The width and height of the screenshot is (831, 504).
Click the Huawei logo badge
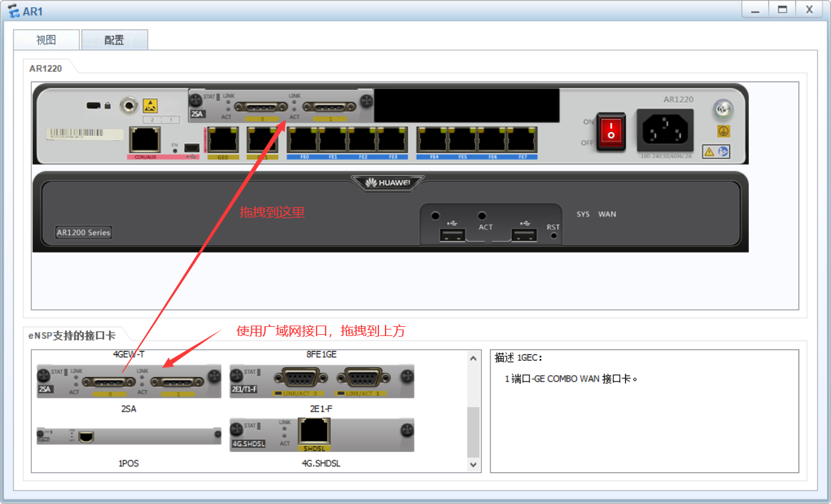pos(388,183)
